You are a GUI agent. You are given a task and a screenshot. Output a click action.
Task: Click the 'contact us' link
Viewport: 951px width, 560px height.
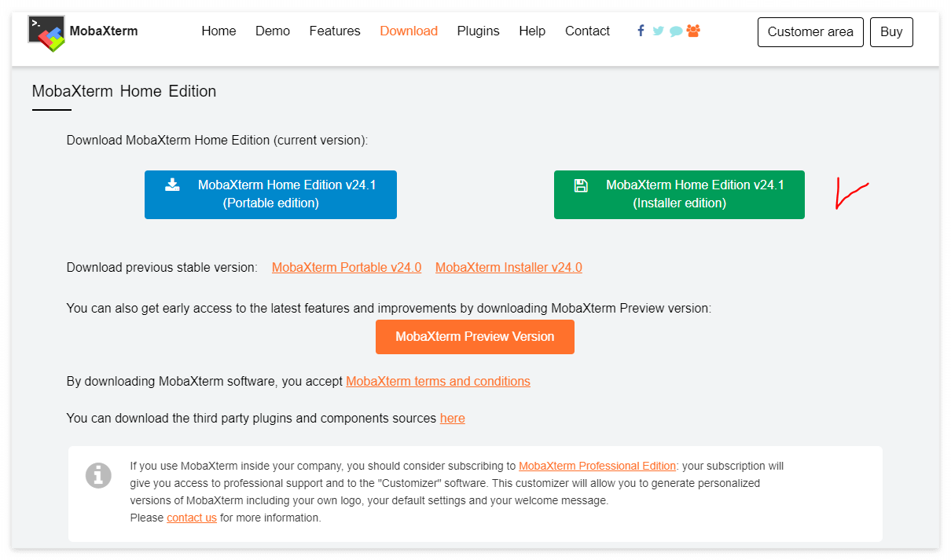pyautogui.click(x=192, y=518)
